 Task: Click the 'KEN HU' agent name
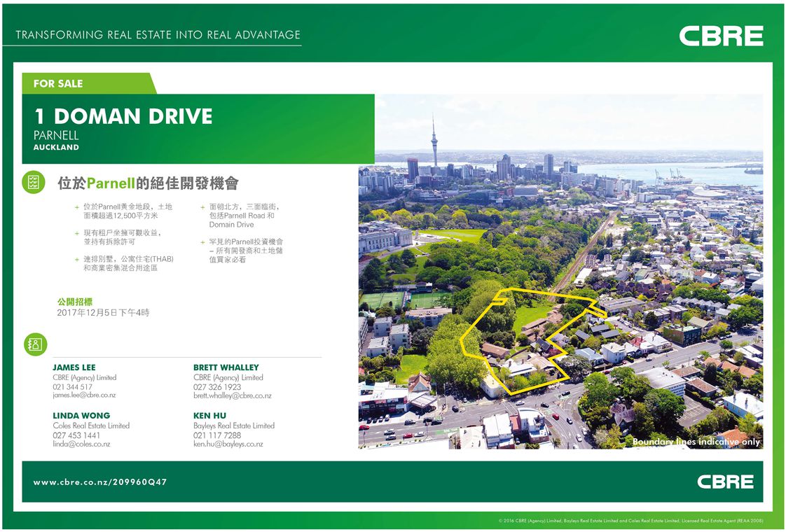pos(209,416)
